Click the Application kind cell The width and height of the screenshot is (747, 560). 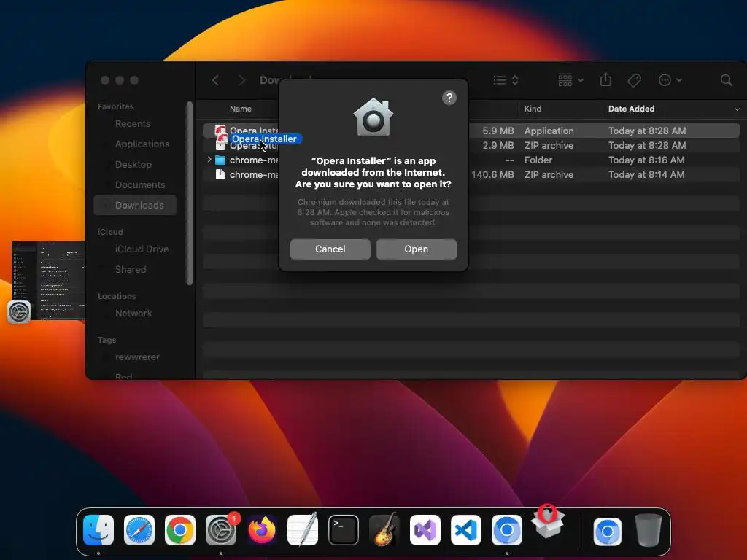tap(549, 131)
